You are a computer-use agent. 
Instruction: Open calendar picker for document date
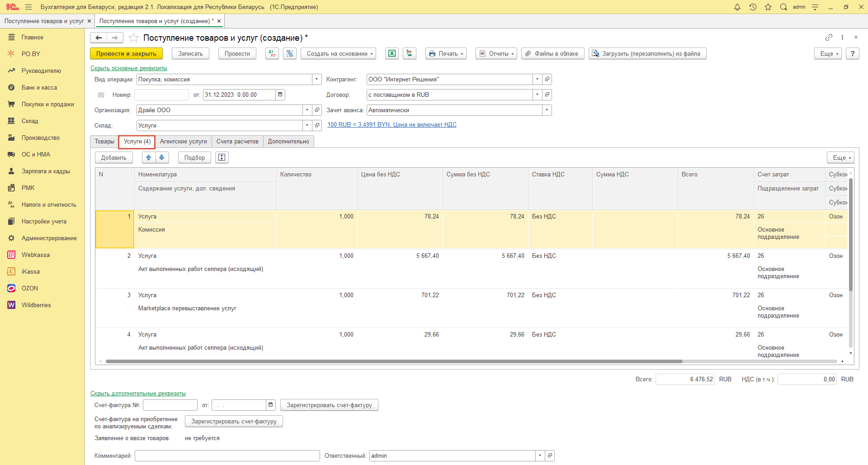[x=280, y=95]
